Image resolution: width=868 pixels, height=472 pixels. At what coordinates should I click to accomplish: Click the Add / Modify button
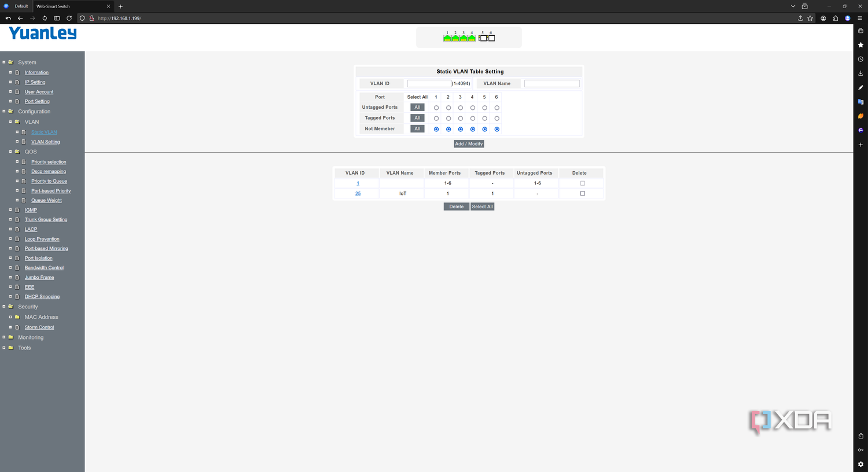tap(469, 143)
